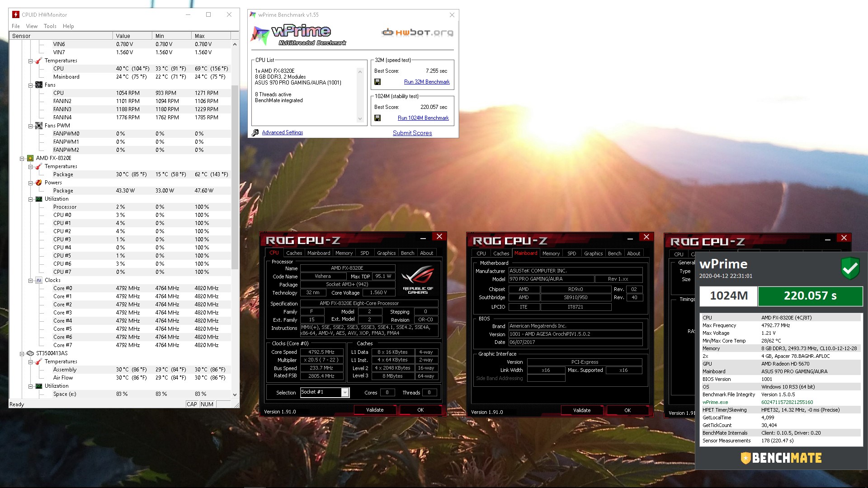The width and height of the screenshot is (868, 488).
Task: Click the Fans icon in sensor tree
Action: 39,85
